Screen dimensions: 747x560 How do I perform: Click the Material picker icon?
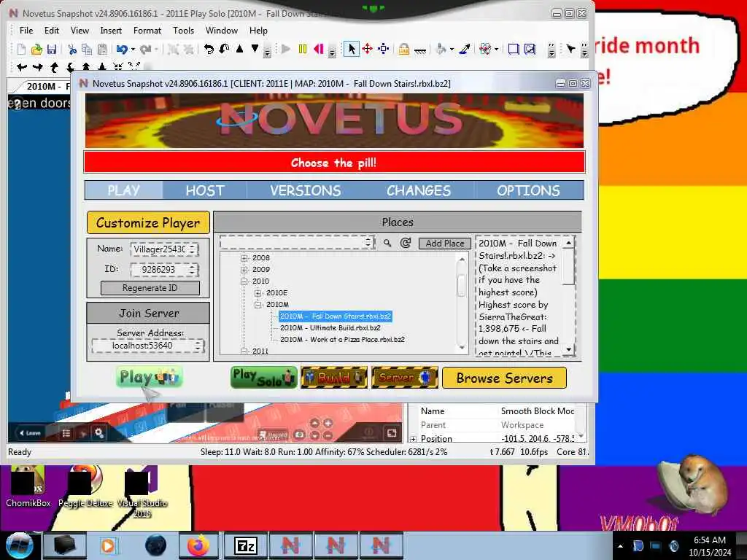click(x=485, y=49)
